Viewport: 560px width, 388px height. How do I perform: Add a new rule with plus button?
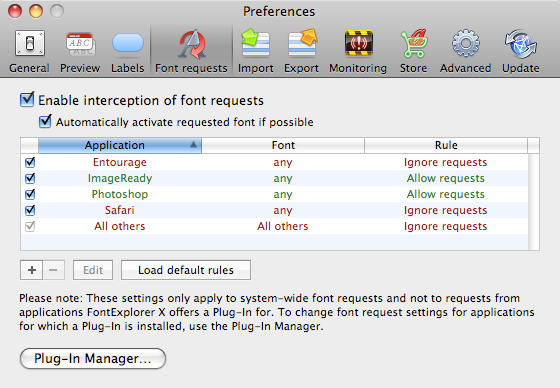pyautogui.click(x=31, y=270)
